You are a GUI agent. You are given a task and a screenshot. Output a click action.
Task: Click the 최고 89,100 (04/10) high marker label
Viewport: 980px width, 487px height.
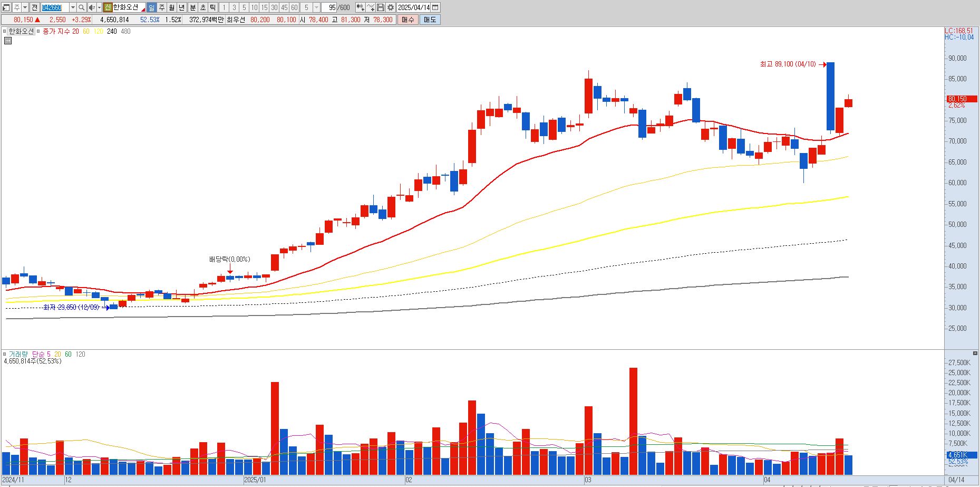pyautogui.click(x=788, y=64)
